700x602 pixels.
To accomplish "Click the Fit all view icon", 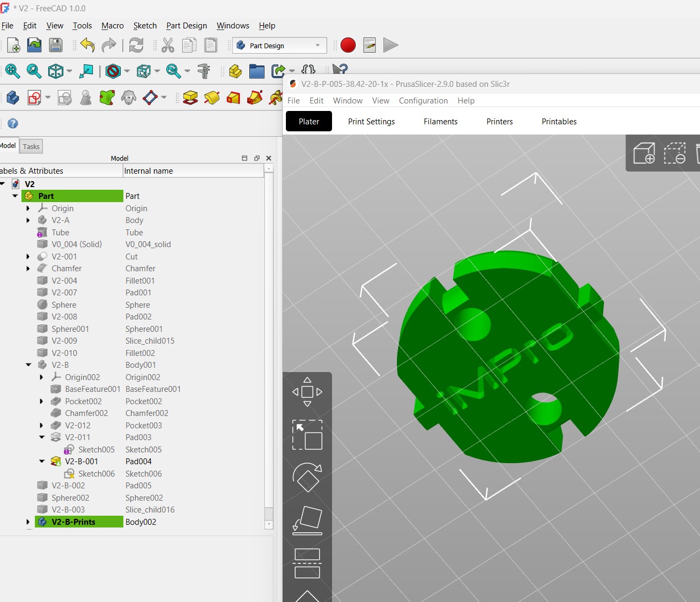I will (12, 71).
